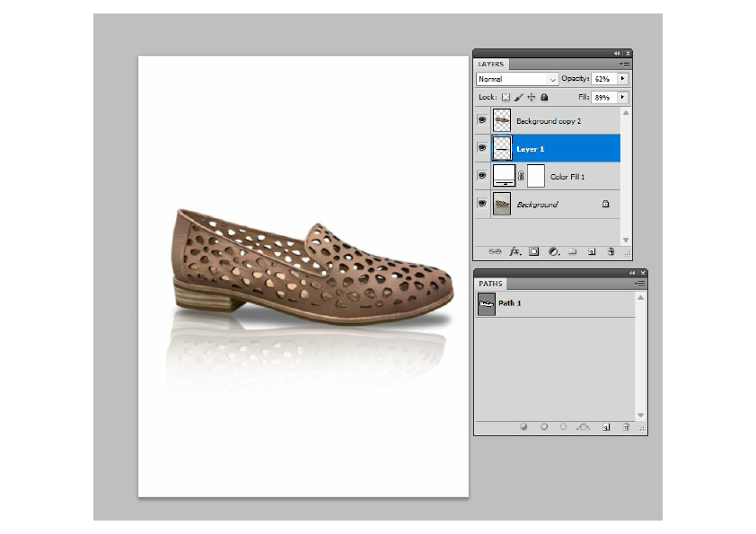The width and height of the screenshot is (756, 534).
Task: Click the Add layer style fx icon
Action: pyautogui.click(x=515, y=252)
